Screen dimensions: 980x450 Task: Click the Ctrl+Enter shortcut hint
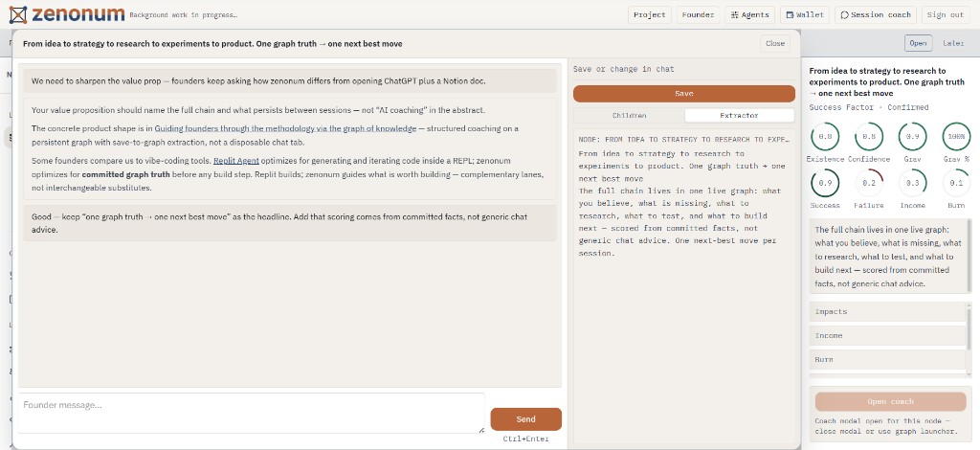point(525,439)
